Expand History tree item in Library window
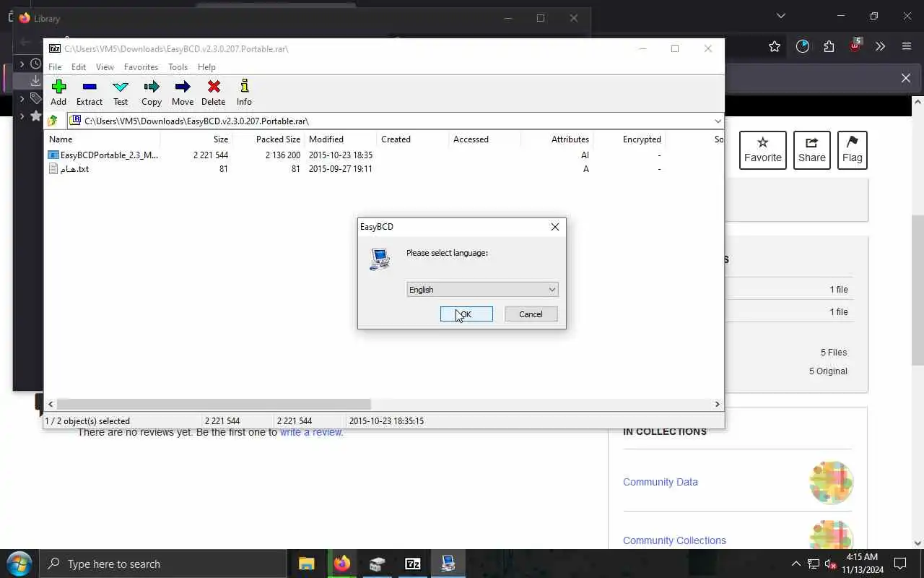Screen dimensions: 924x578 pyautogui.click(x=22, y=64)
